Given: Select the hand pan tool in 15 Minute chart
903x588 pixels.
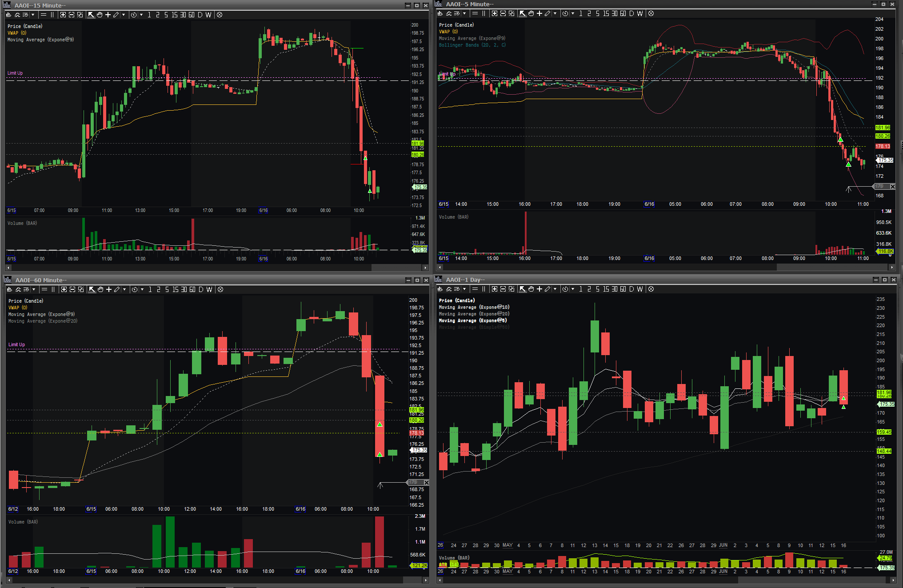Looking at the screenshot, I should [100, 15].
